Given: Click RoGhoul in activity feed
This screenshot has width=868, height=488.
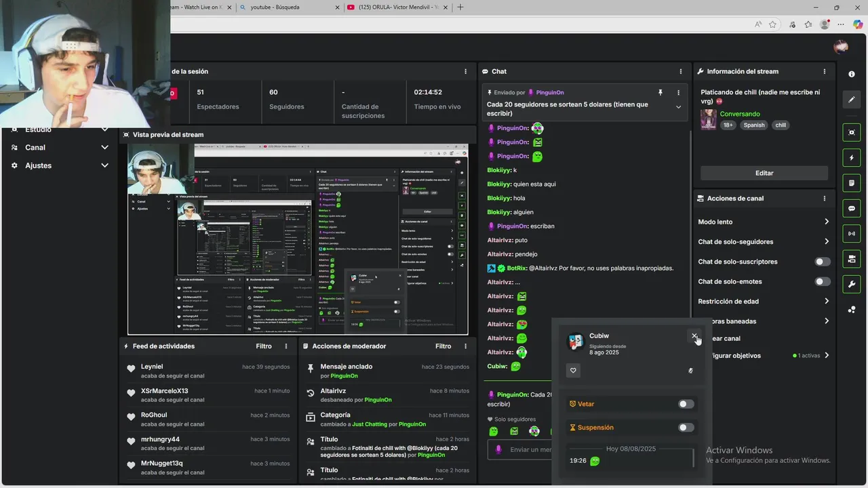Looking at the screenshot, I should (x=154, y=415).
